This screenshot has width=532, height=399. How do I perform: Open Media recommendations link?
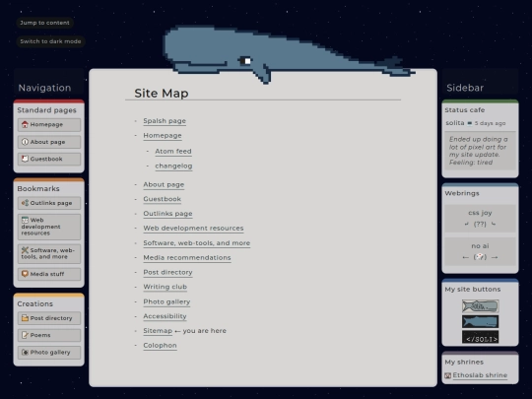187,257
